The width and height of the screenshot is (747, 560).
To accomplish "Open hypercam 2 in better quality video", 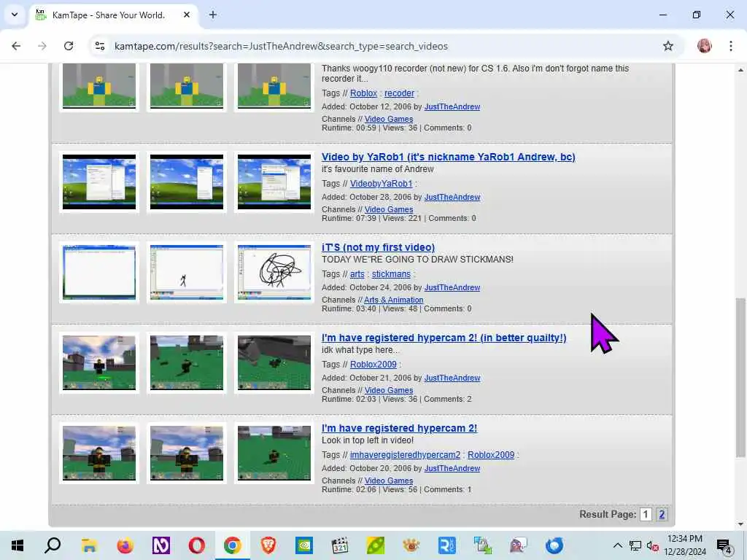I will [444, 338].
